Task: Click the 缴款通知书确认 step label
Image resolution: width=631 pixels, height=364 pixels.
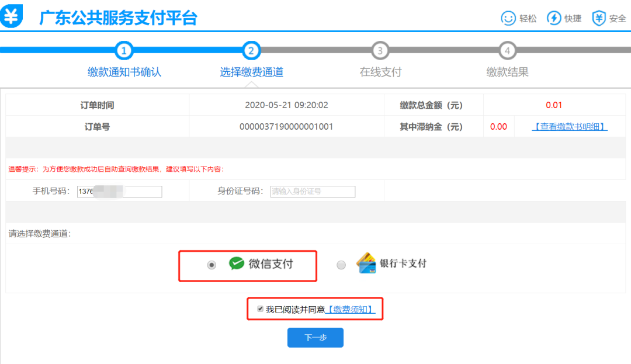Action: (124, 72)
